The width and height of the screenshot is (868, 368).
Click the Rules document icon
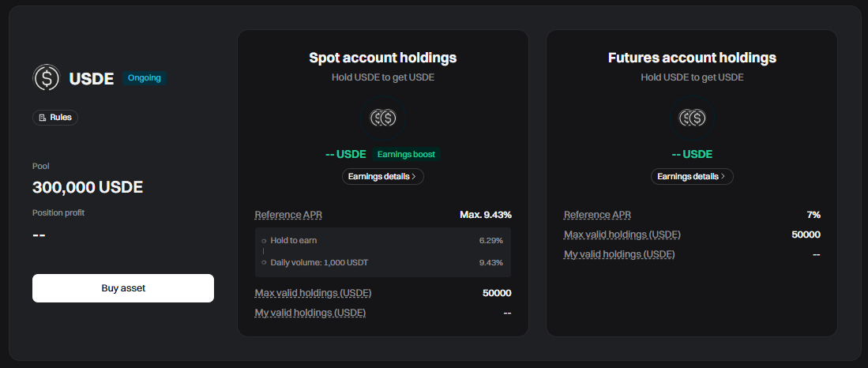coord(43,117)
